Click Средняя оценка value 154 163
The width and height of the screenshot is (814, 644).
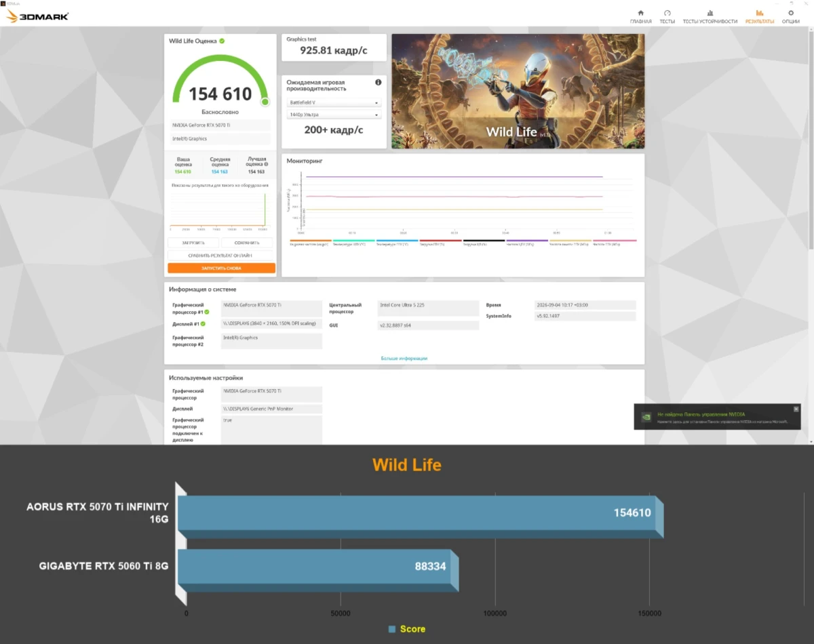click(x=219, y=172)
